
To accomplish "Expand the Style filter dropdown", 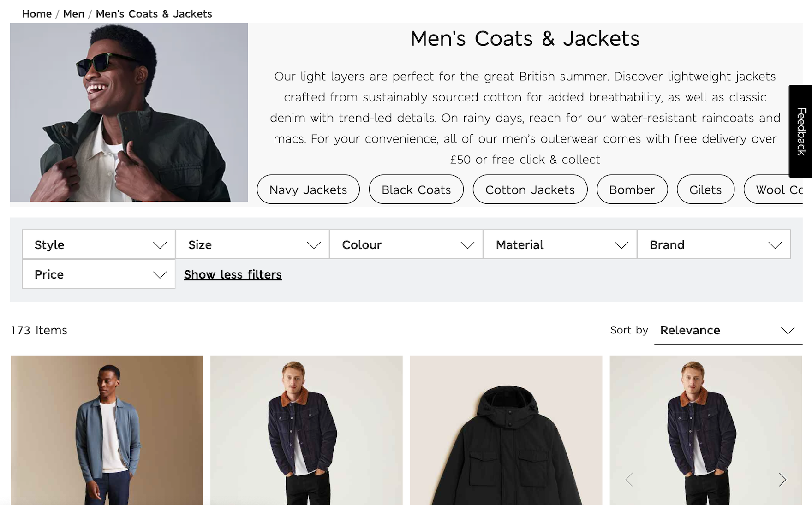I will pos(99,244).
